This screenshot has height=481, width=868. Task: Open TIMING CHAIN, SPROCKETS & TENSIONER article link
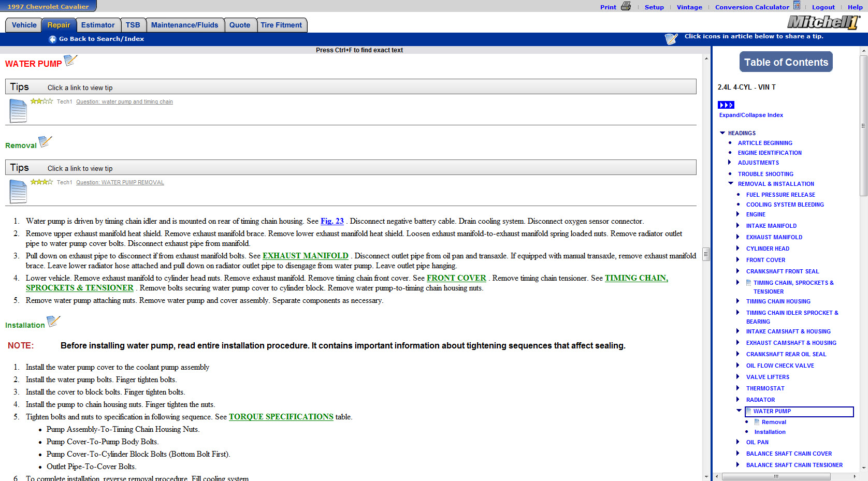pos(636,278)
